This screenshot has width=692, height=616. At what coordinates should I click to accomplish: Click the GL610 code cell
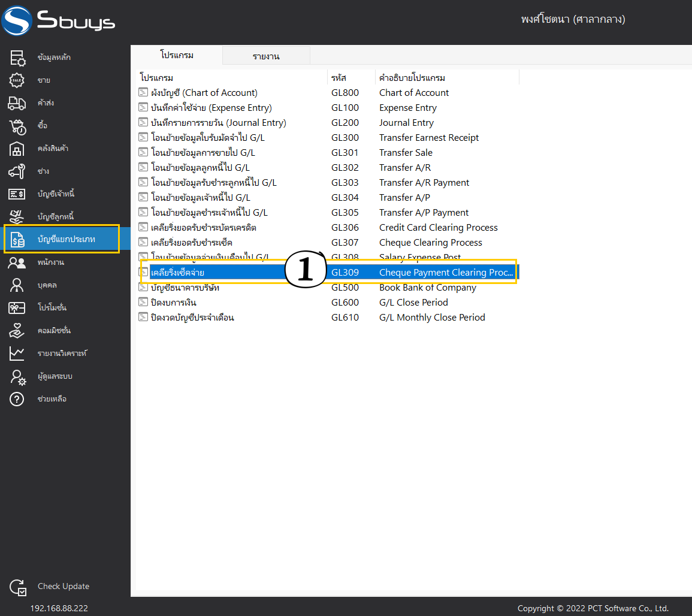pos(345,317)
